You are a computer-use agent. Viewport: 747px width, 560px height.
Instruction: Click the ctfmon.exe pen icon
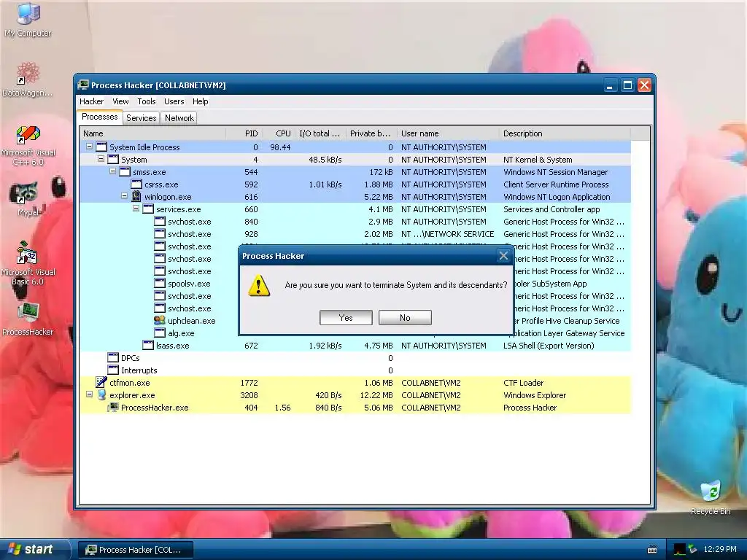[101, 382]
